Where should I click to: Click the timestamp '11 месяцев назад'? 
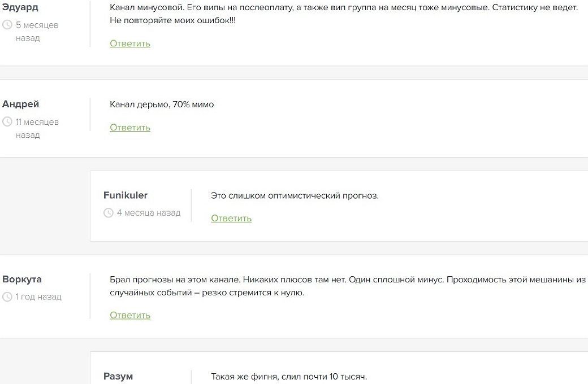coord(37,128)
